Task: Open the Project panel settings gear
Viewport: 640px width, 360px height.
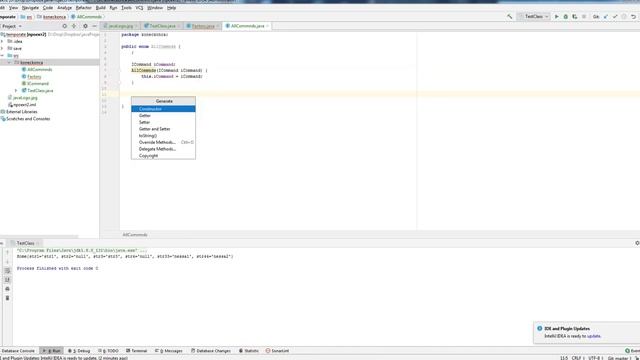Action: (x=85, y=26)
